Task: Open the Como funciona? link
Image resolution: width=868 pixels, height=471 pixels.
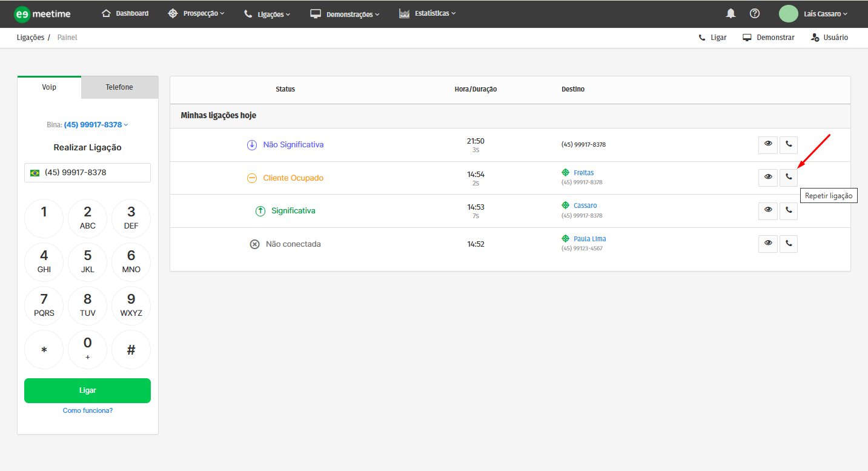Action: coord(88,410)
